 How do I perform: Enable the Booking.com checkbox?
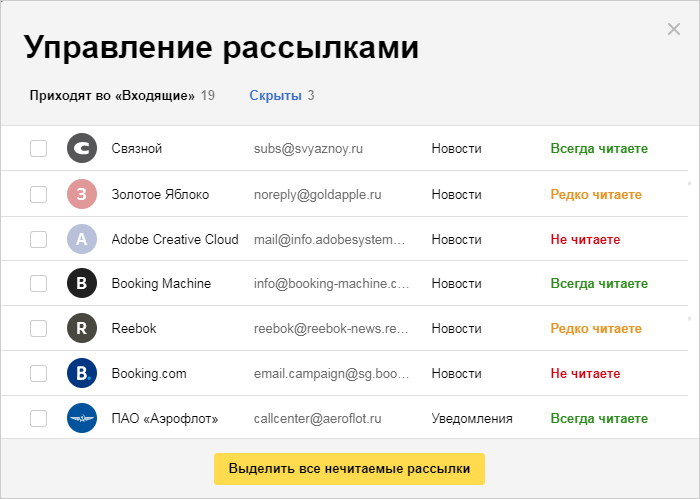click(38, 373)
